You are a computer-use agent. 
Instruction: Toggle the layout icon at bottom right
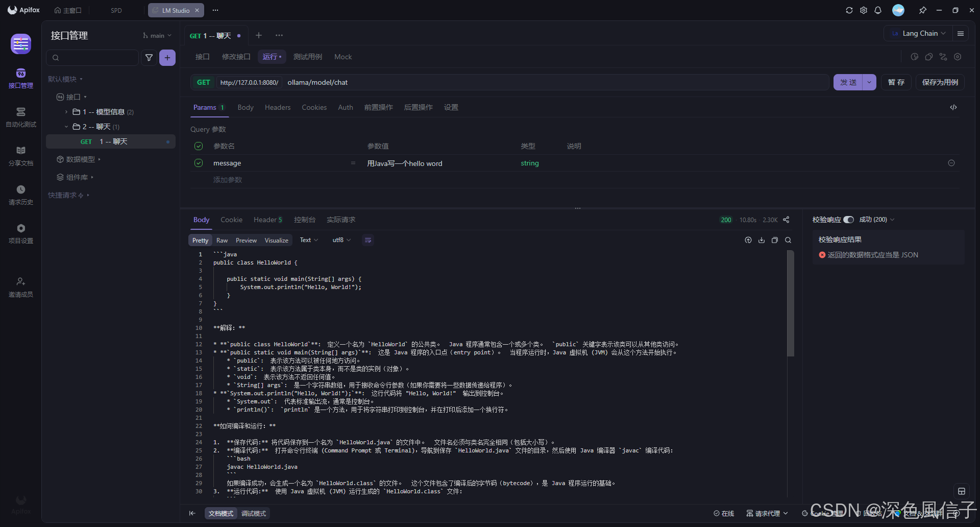pyautogui.click(x=962, y=491)
